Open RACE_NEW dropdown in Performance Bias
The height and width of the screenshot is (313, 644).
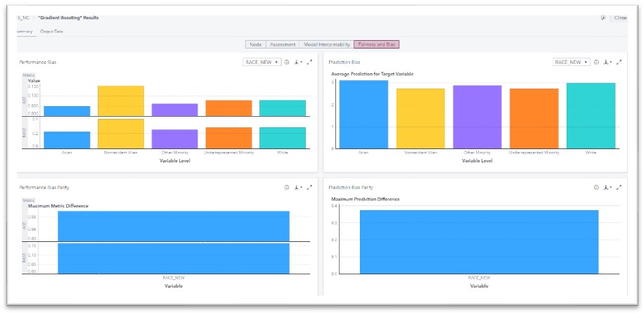tap(262, 62)
